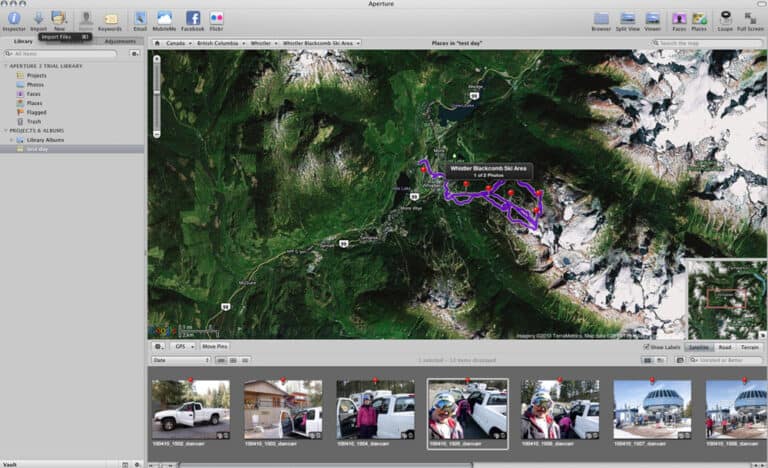The image size is (768, 468).
Task: Click the map zoom slider track
Action: point(157,97)
